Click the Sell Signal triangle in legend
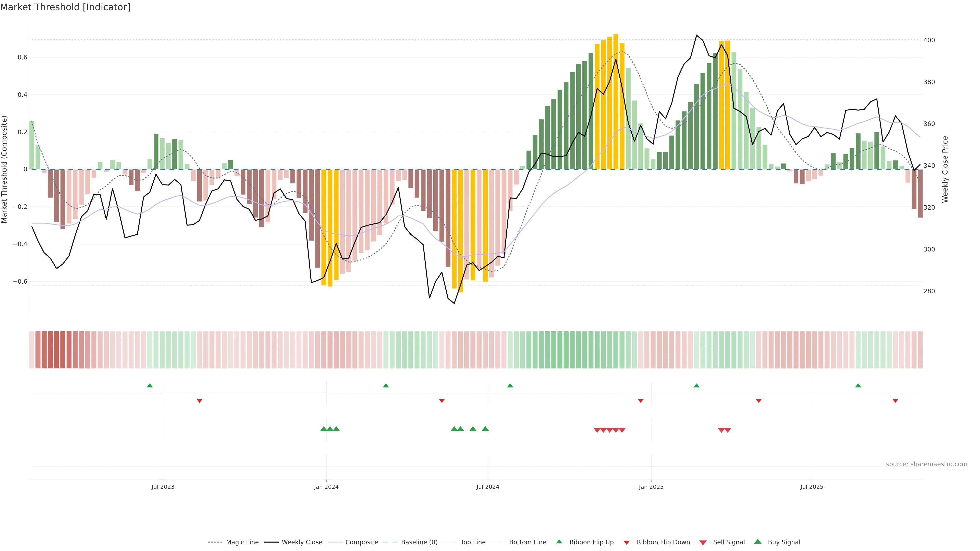Image resolution: width=980 pixels, height=551 pixels. 703,542
